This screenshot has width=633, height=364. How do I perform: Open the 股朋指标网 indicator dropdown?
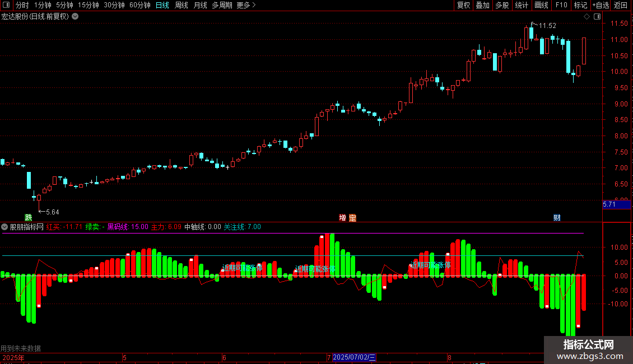(4, 227)
